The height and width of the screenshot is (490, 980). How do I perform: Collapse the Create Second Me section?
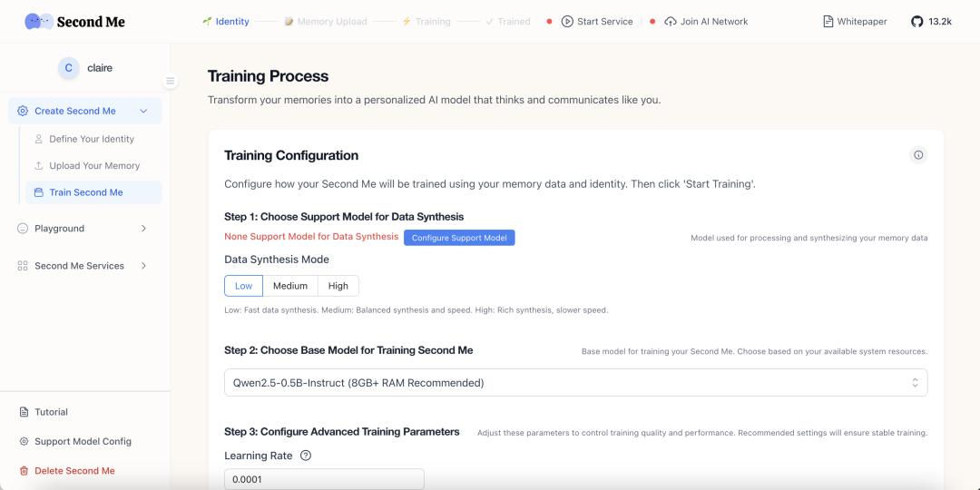pos(143,111)
